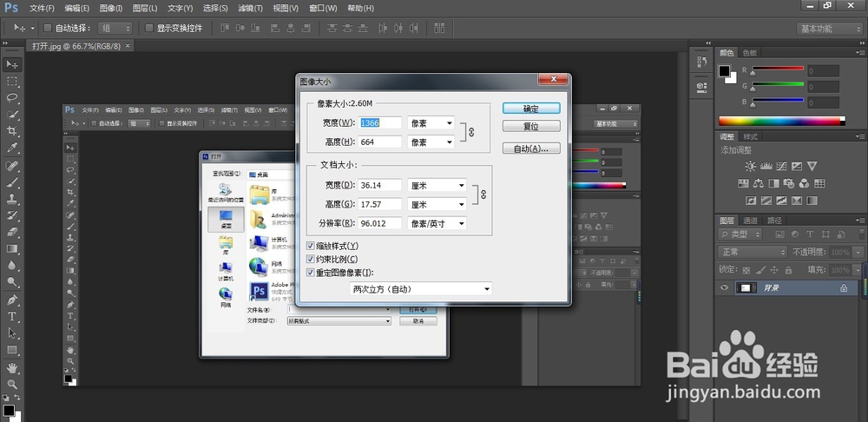
Task: Open pixel height unit dropdown 像素
Action: (431, 142)
